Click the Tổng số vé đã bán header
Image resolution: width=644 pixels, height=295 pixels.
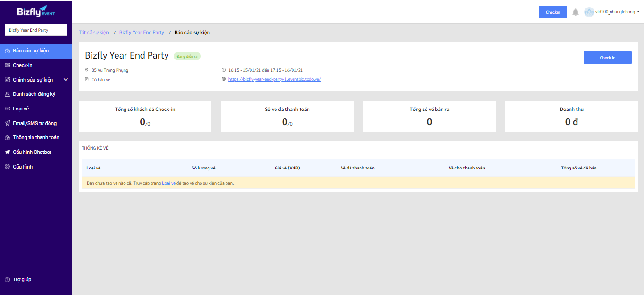578,168
